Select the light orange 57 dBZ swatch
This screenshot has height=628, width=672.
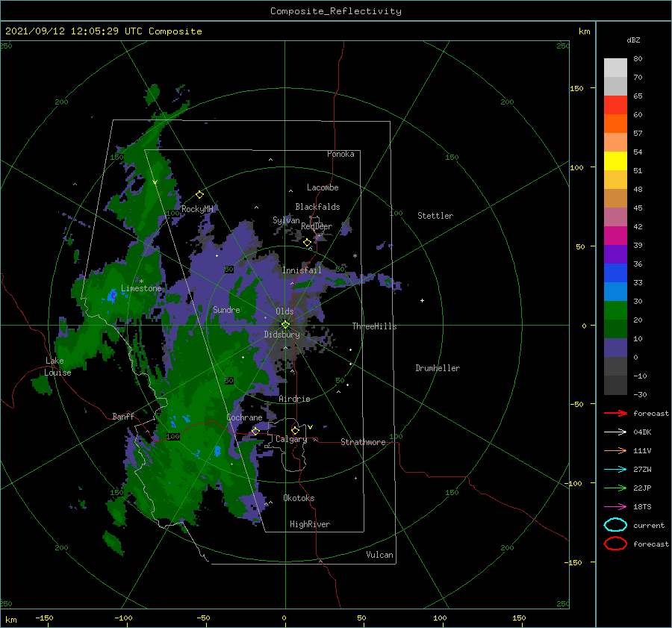(x=615, y=143)
